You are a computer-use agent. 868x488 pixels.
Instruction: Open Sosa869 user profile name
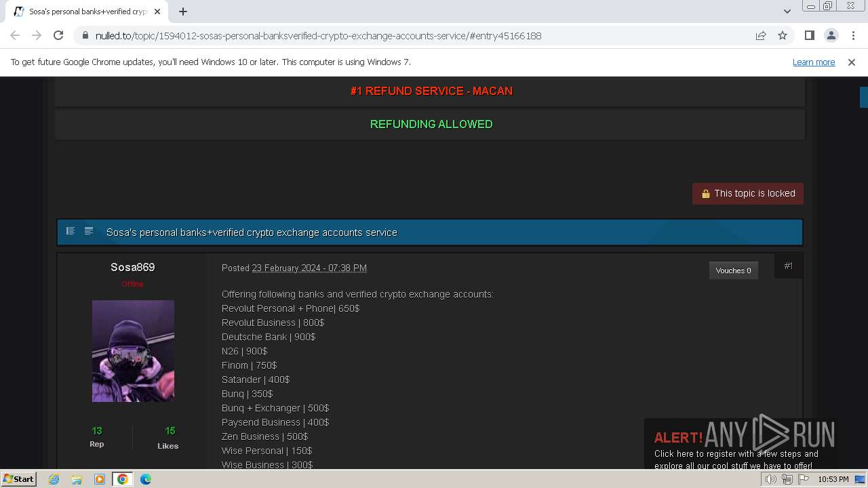[x=133, y=267]
